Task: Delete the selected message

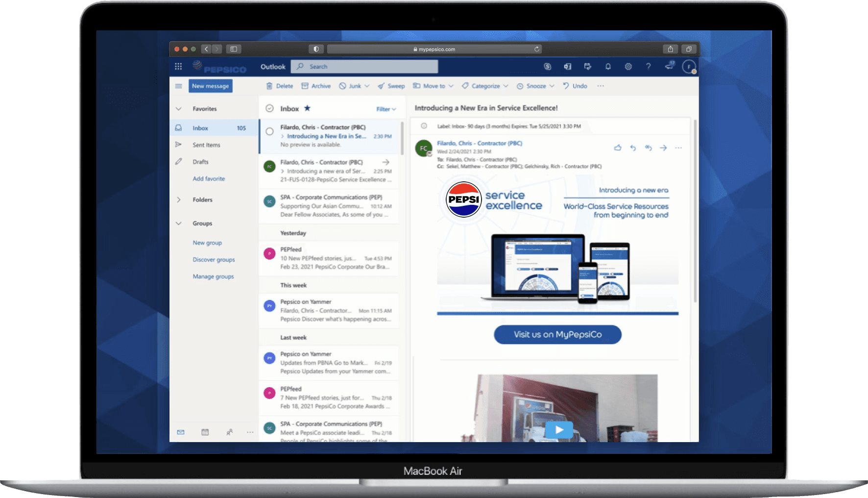Action: pyautogui.click(x=280, y=86)
